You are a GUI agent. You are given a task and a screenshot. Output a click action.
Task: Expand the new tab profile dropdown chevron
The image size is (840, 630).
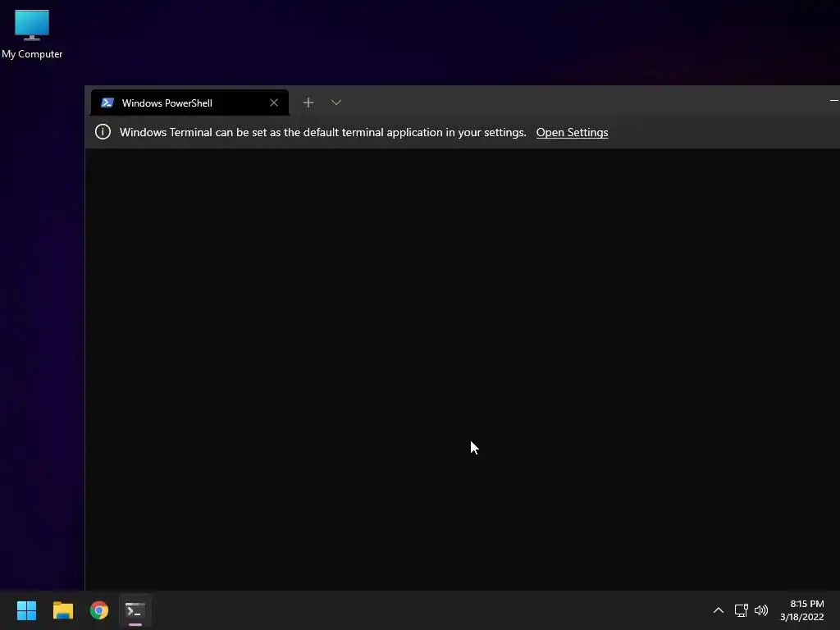pos(336,103)
